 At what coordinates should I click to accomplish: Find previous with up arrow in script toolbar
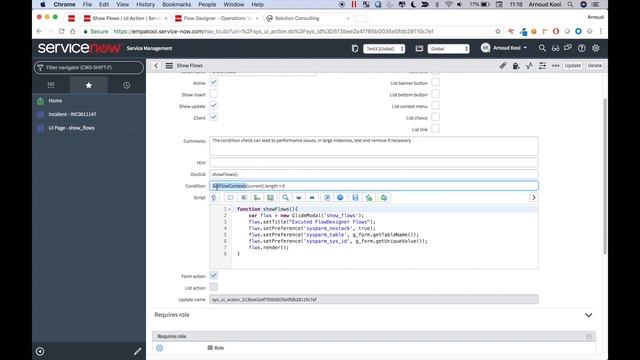click(312, 198)
